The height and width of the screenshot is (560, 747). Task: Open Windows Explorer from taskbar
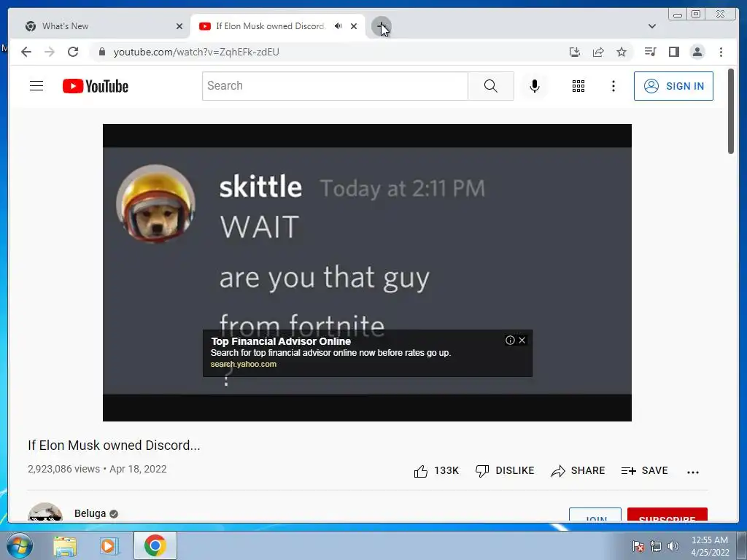pos(65,546)
